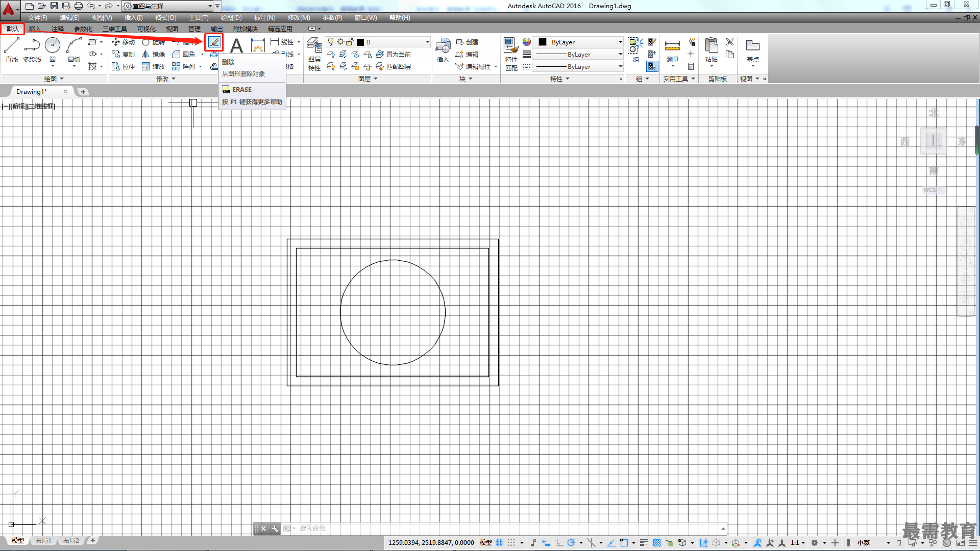980x551 pixels.
Task: Click the Stretch (拉伸) tool
Action: coord(123,66)
